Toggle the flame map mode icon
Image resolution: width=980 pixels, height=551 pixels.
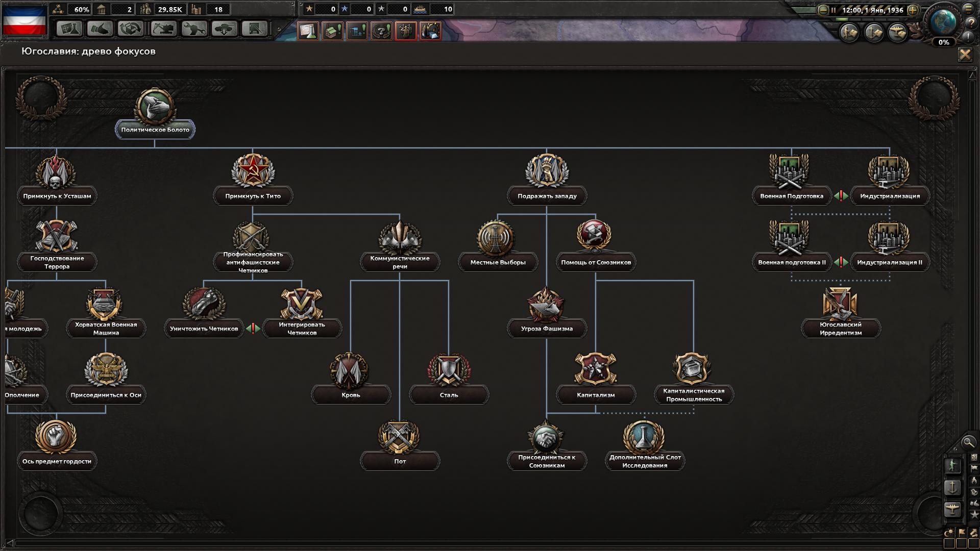click(974, 481)
